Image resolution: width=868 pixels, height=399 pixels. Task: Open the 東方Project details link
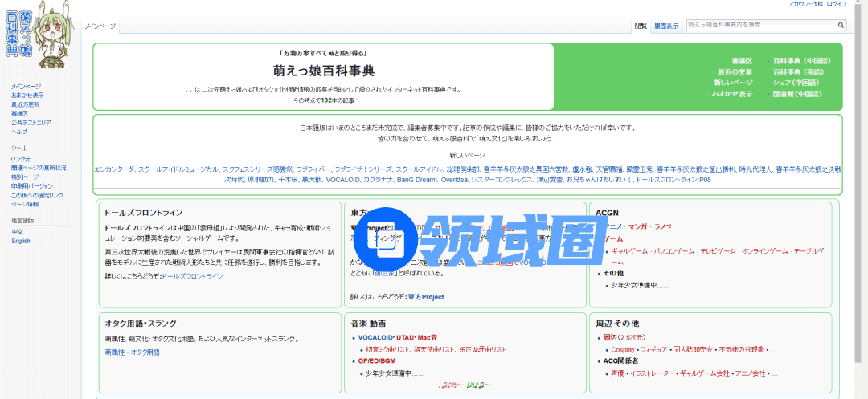[x=425, y=297]
